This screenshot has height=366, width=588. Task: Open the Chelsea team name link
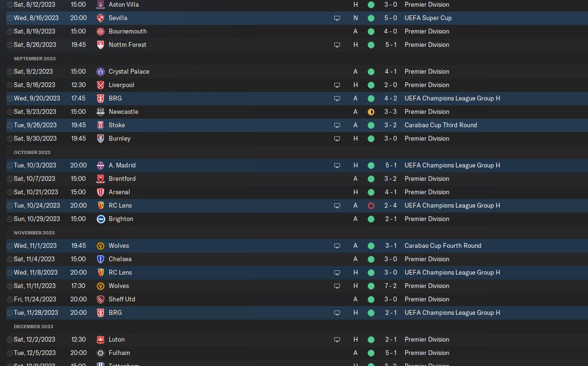120,259
